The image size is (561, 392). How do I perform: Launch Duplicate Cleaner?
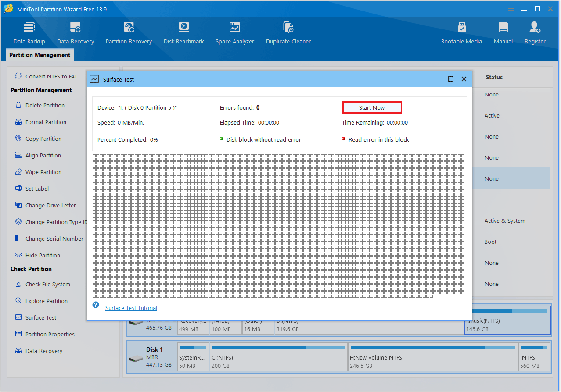tap(288, 33)
